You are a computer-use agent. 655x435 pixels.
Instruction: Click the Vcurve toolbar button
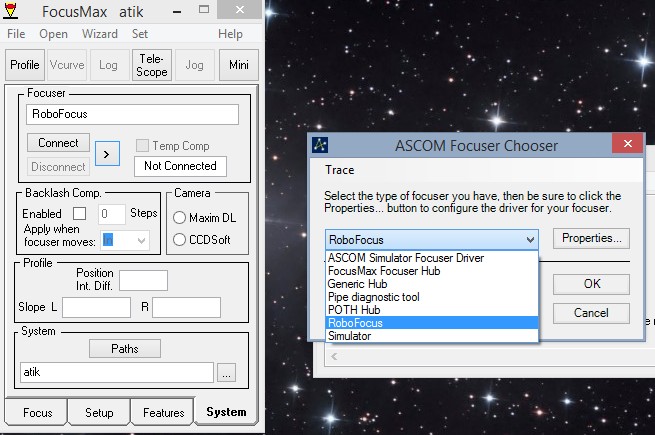click(x=67, y=65)
